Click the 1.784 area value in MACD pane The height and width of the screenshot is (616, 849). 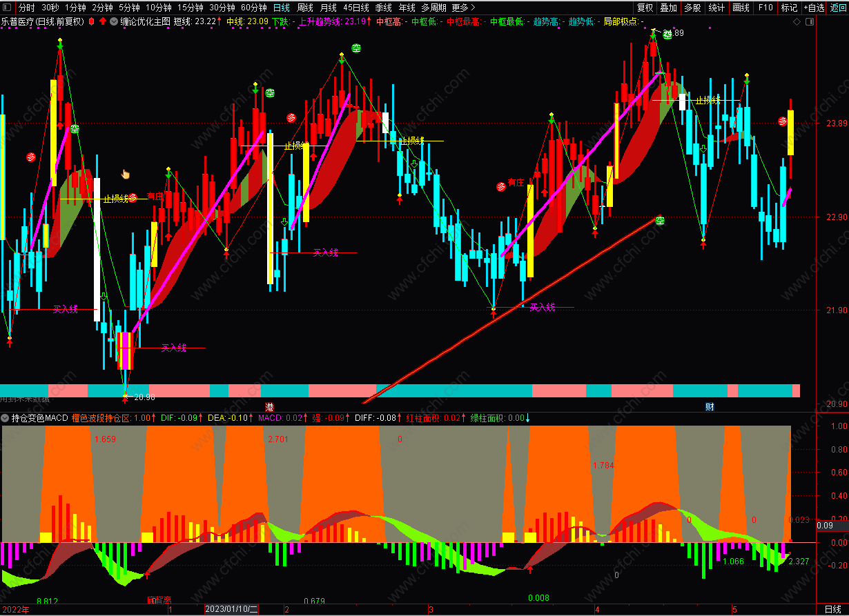tap(603, 466)
